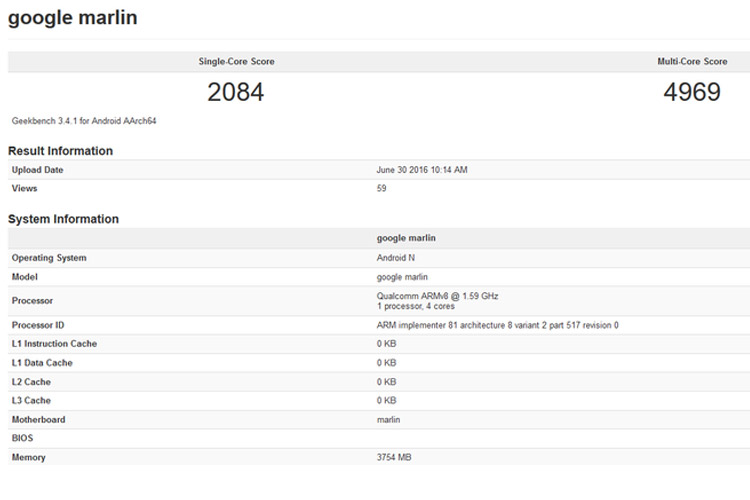
Task: Click the L1 Instruction Cache row label
Action: pos(54,344)
